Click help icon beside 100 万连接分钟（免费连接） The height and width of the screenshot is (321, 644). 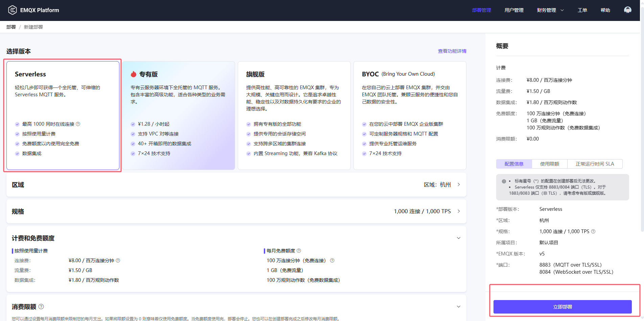[332, 261]
